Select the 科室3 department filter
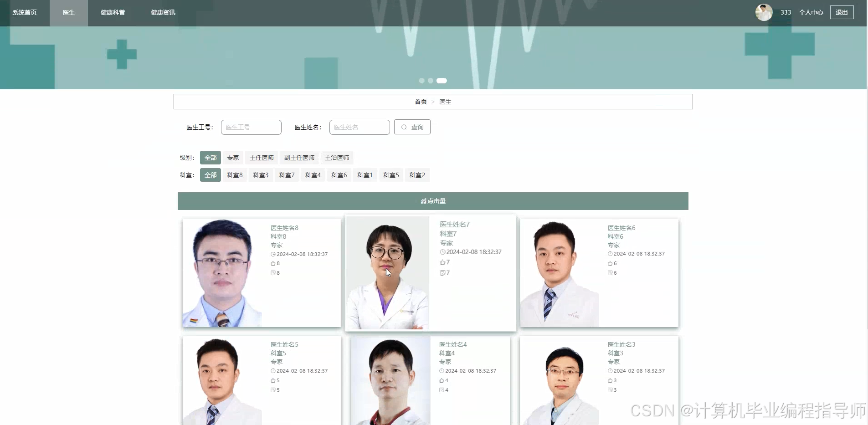The height and width of the screenshot is (425, 868). click(x=260, y=174)
